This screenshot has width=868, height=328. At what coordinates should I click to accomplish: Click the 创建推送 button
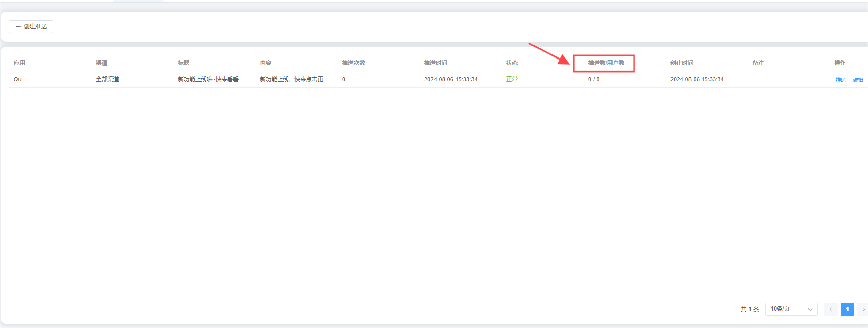tap(31, 26)
